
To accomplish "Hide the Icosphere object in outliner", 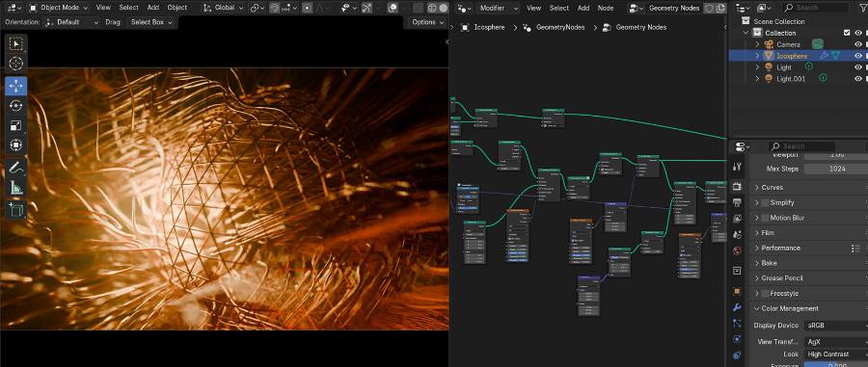I will [858, 56].
